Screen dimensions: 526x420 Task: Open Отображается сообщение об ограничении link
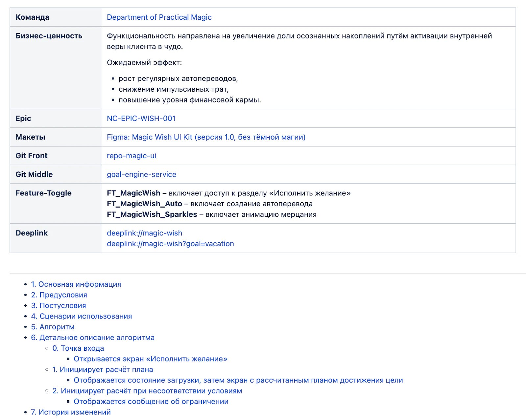click(151, 402)
